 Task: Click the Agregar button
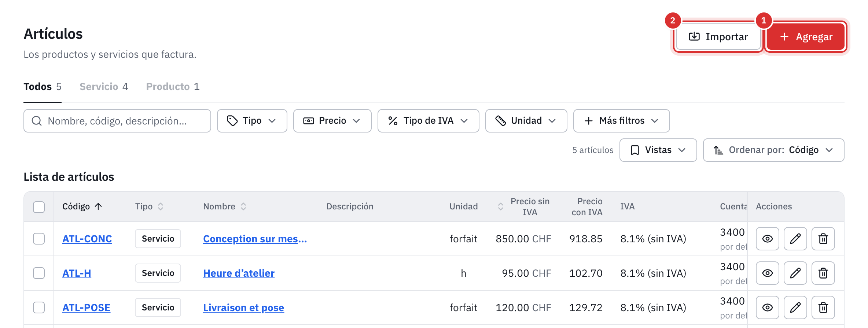806,37
